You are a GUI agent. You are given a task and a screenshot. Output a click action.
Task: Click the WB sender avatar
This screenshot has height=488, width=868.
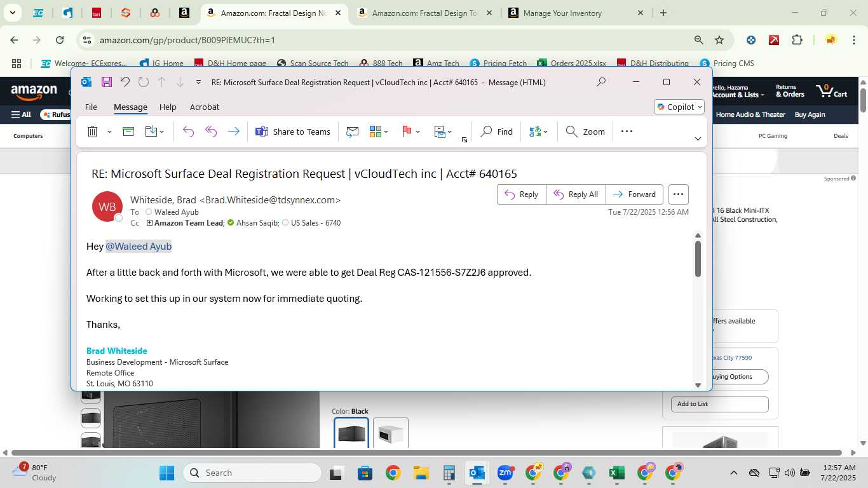[107, 207]
